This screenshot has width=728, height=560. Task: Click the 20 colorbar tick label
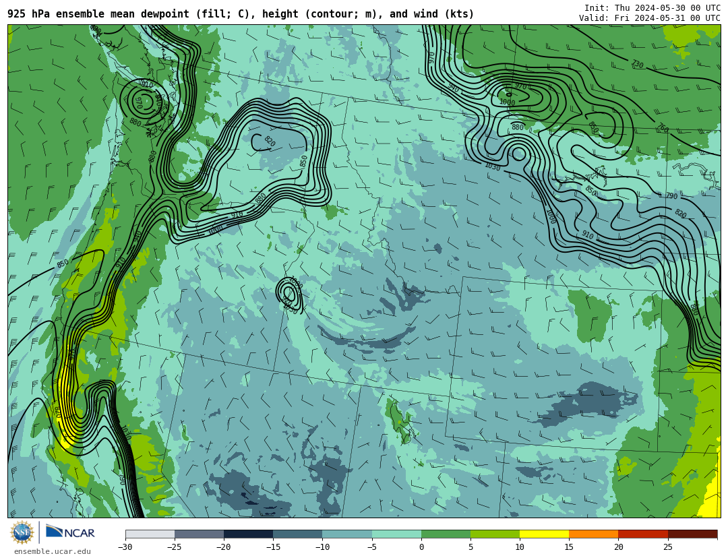618,547
